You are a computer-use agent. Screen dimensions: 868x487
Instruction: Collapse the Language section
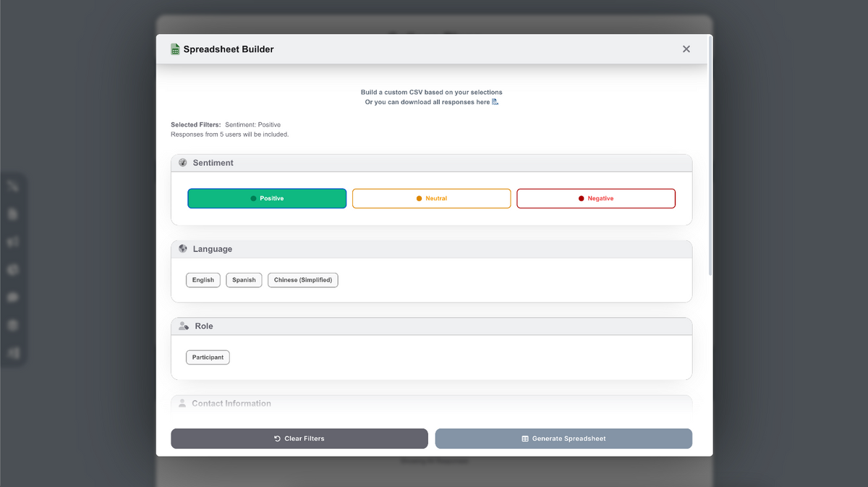[x=431, y=248]
